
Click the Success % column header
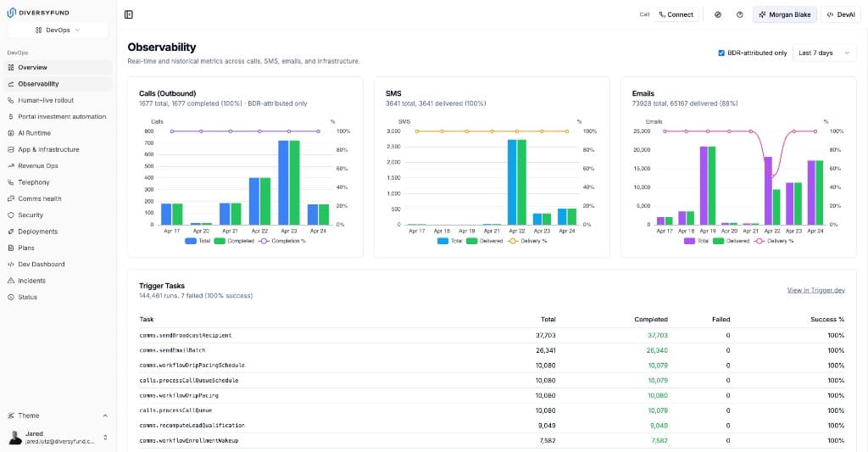[x=827, y=320]
